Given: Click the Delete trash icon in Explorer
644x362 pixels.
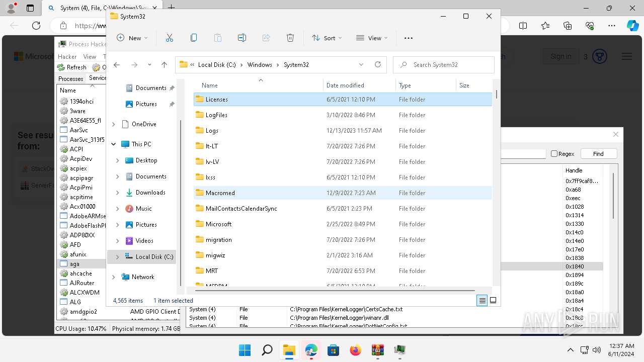Looking at the screenshot, I should click(290, 38).
